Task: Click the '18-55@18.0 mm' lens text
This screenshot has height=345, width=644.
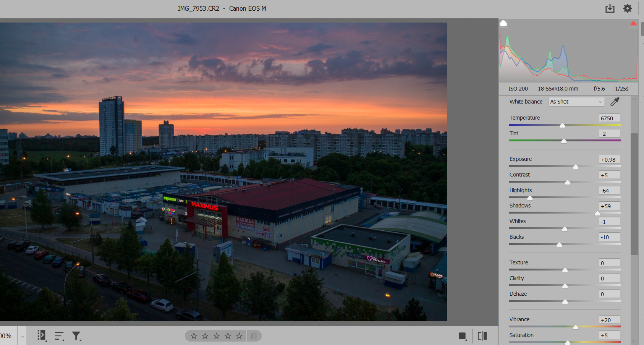Action: tap(558, 89)
